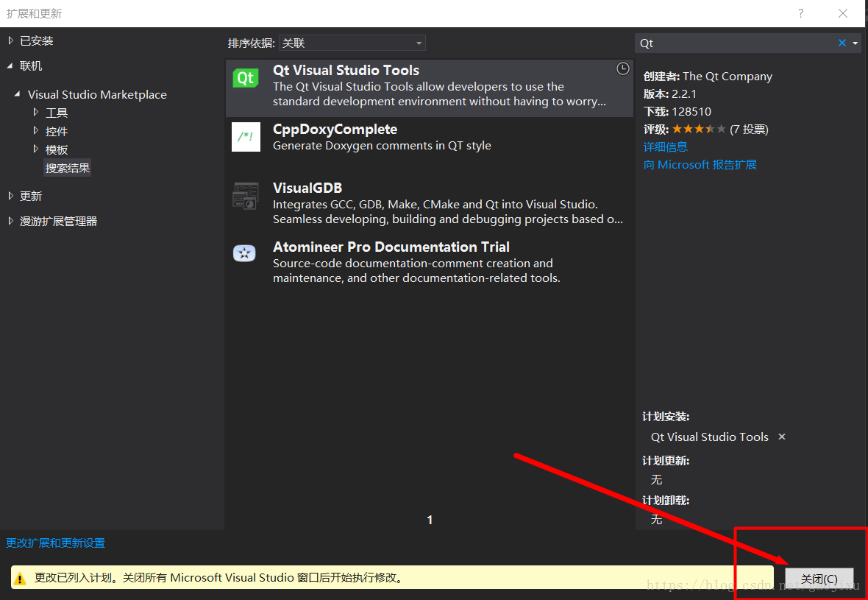Select the Visual Studio Marketplace tree label
Screen dimensions: 868x600
point(97,95)
